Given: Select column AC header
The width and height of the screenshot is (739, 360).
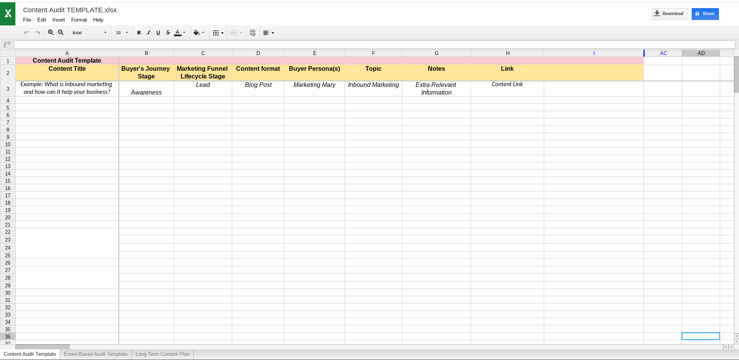Looking at the screenshot, I should click(663, 53).
